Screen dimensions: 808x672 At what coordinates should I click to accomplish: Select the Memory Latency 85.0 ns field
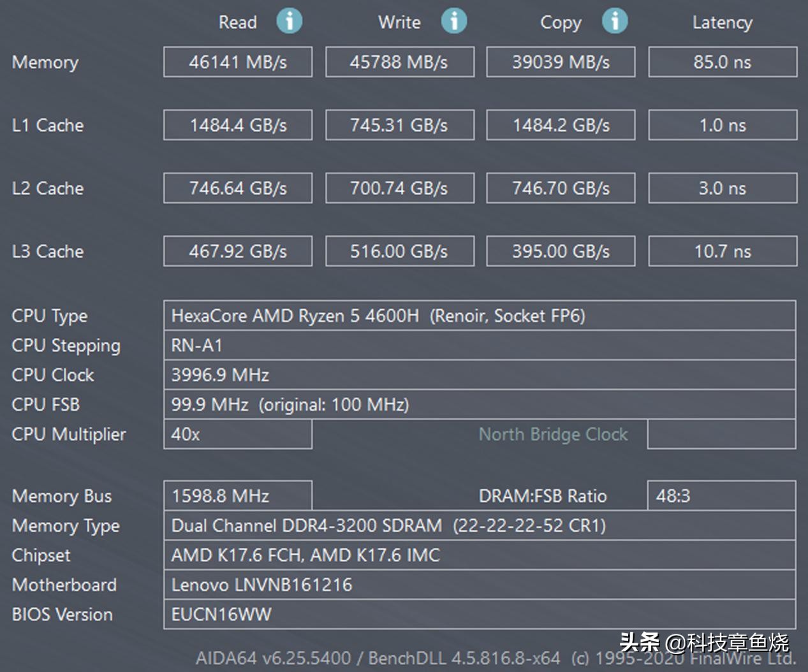[x=723, y=62]
